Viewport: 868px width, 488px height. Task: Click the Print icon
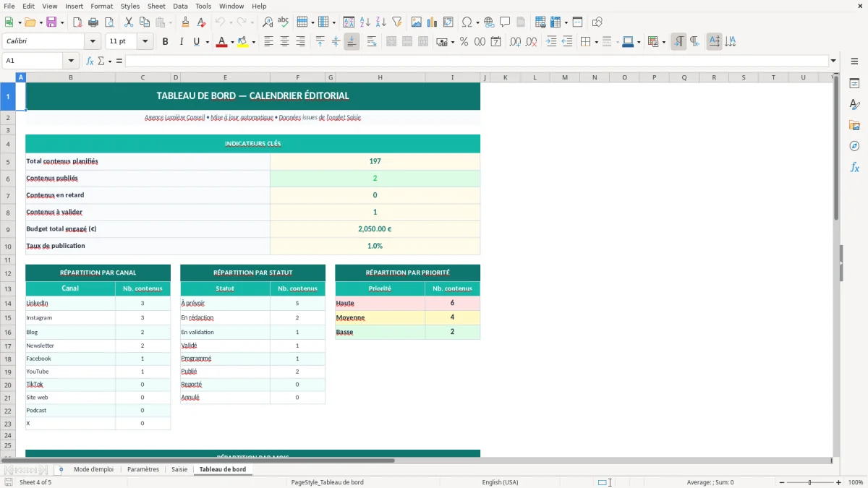pyautogui.click(x=93, y=22)
